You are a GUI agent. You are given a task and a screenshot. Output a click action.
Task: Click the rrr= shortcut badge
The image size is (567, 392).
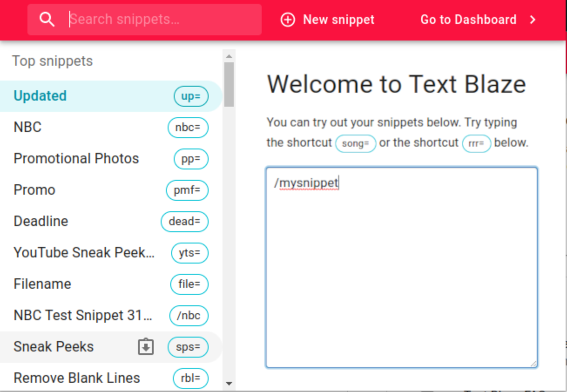pyautogui.click(x=476, y=143)
